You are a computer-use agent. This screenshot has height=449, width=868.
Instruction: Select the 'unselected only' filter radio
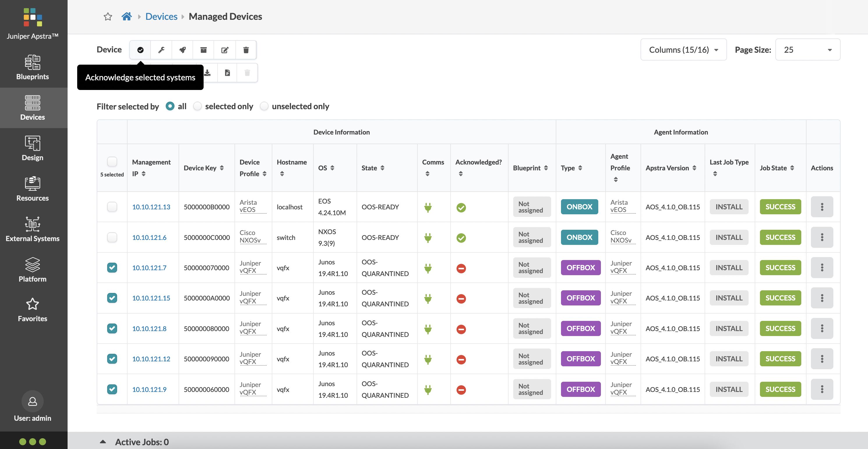(x=264, y=107)
